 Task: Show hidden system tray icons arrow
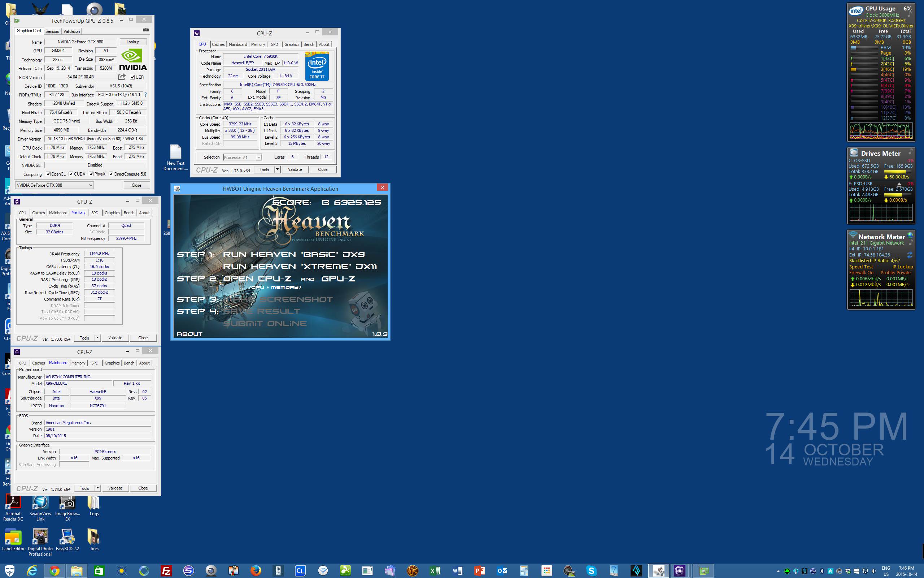pyautogui.click(x=778, y=571)
